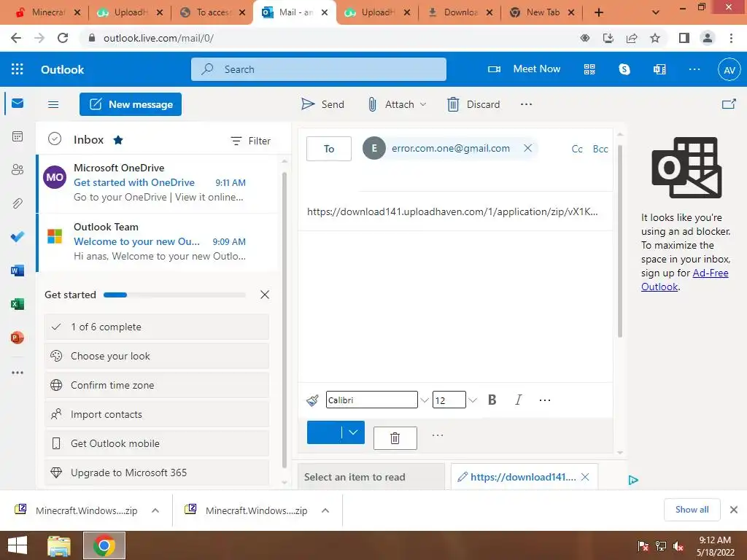Open the font size dropdown arrow
747x560 pixels.
[473, 400]
